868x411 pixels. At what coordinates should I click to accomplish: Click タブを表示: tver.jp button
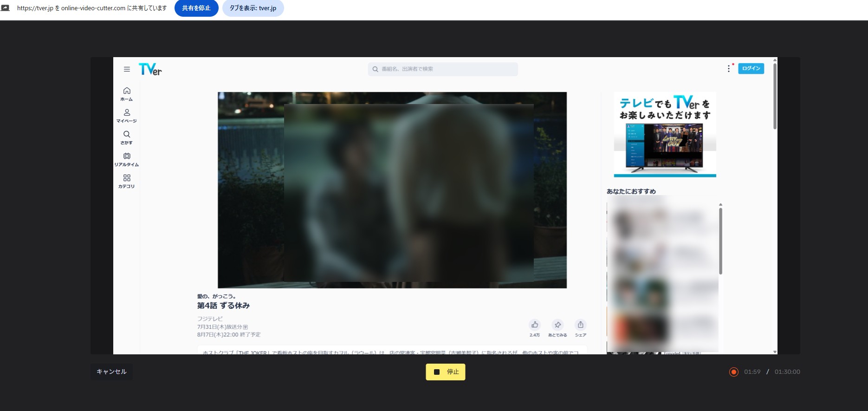coord(253,8)
